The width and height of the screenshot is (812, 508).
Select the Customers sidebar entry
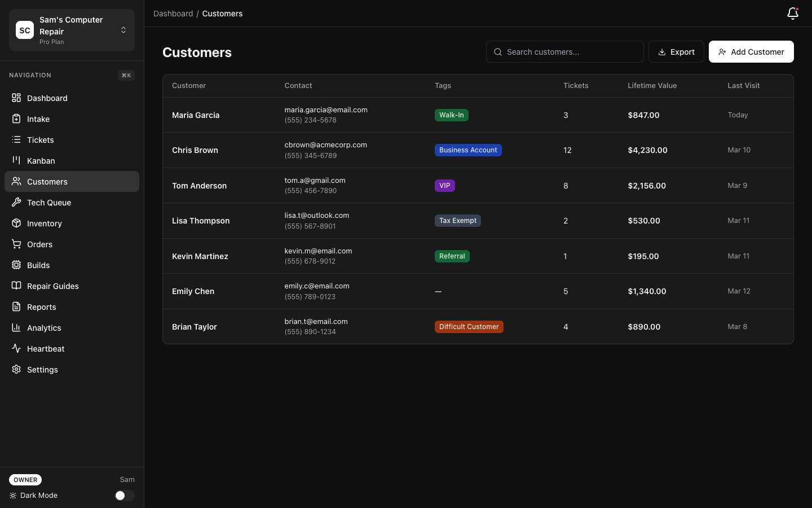(x=47, y=181)
